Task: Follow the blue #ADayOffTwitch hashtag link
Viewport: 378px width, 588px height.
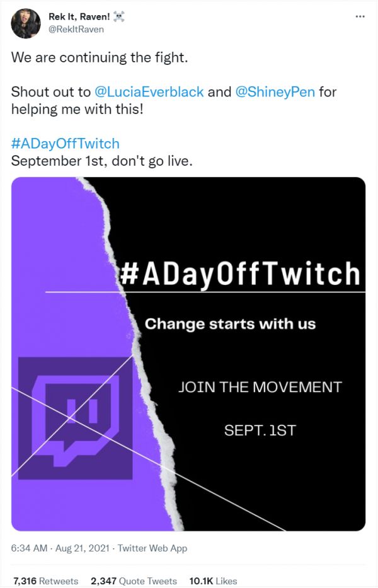Action: [65, 143]
